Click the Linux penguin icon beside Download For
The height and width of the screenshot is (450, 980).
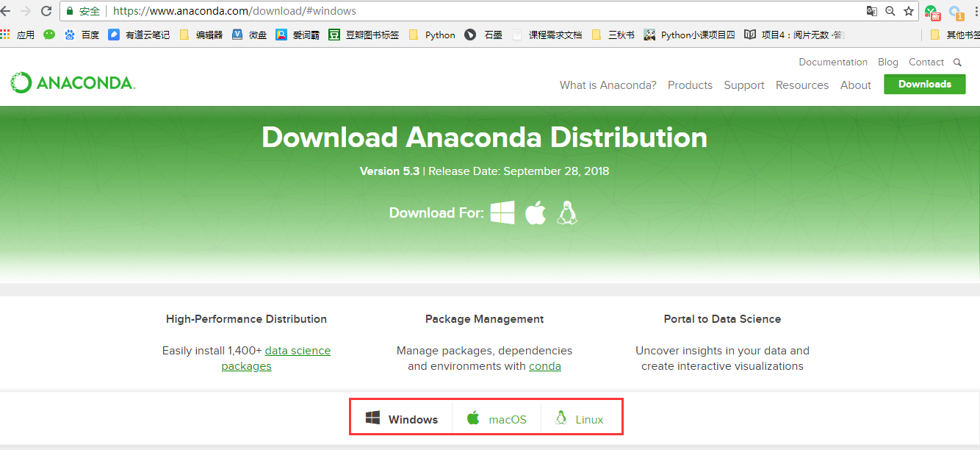[566, 213]
